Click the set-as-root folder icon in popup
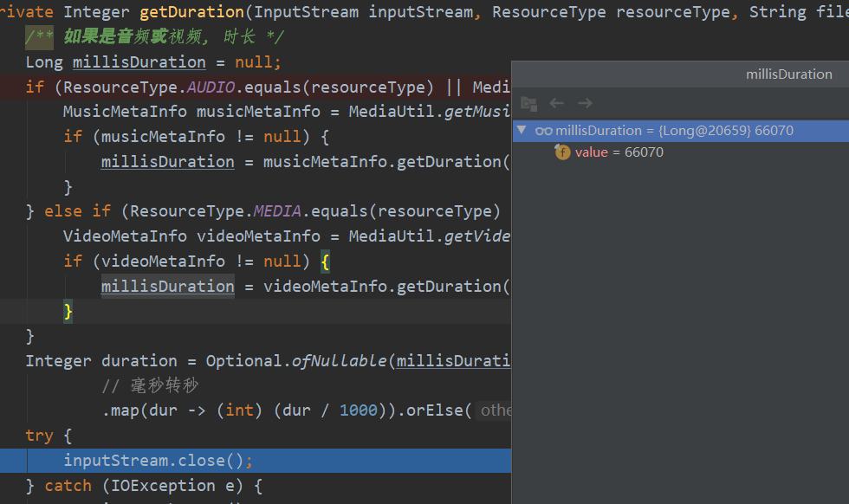 [x=528, y=103]
